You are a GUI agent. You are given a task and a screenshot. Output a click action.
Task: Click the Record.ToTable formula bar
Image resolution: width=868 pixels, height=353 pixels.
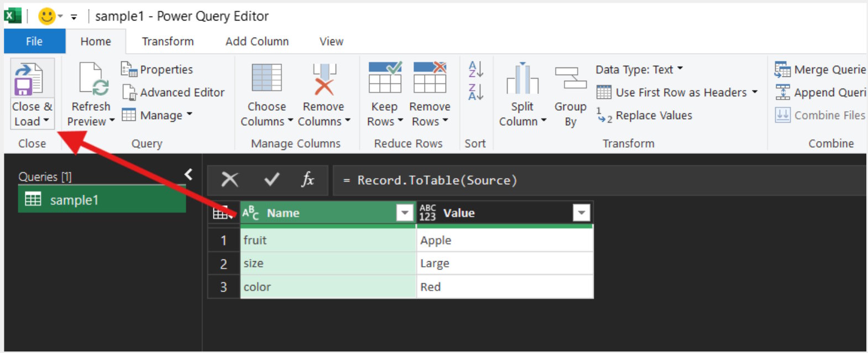pos(599,180)
